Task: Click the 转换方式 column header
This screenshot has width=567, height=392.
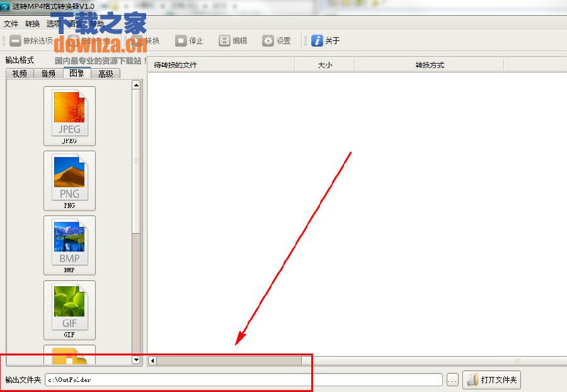Action: [429, 65]
